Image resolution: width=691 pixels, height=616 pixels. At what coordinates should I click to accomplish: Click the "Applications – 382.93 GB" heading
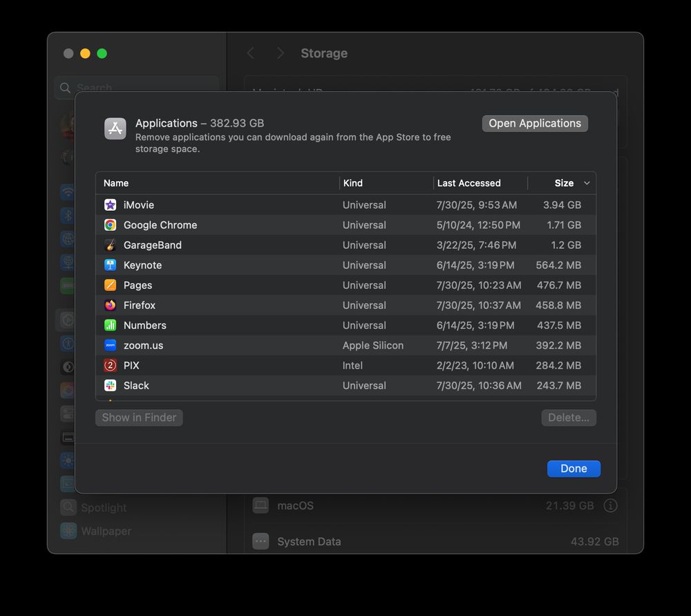[x=200, y=123]
